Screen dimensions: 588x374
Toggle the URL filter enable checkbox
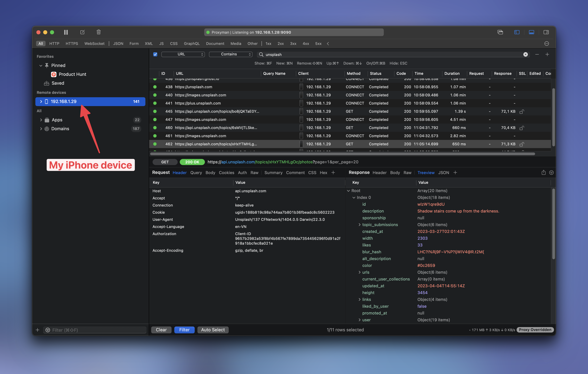[155, 54]
